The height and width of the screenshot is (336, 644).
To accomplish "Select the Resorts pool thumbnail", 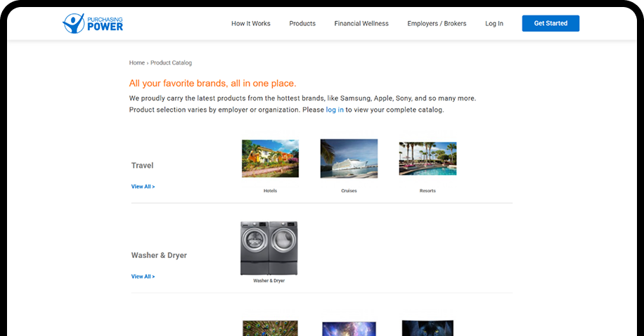I will (427, 158).
